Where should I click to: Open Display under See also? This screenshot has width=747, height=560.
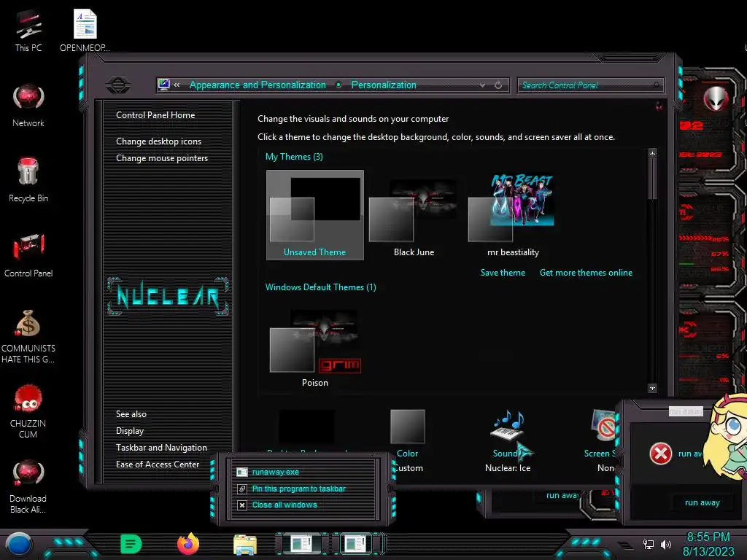(130, 430)
